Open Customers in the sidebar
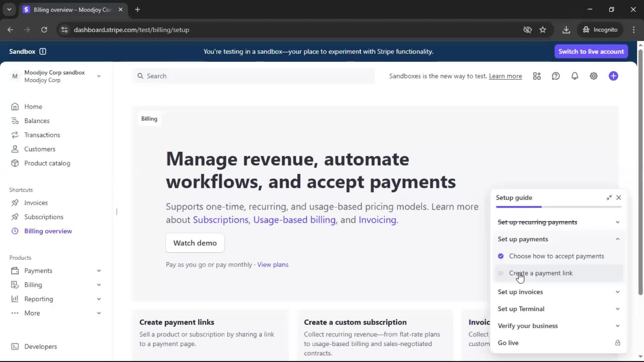Image resolution: width=644 pixels, height=362 pixels. 40,149
